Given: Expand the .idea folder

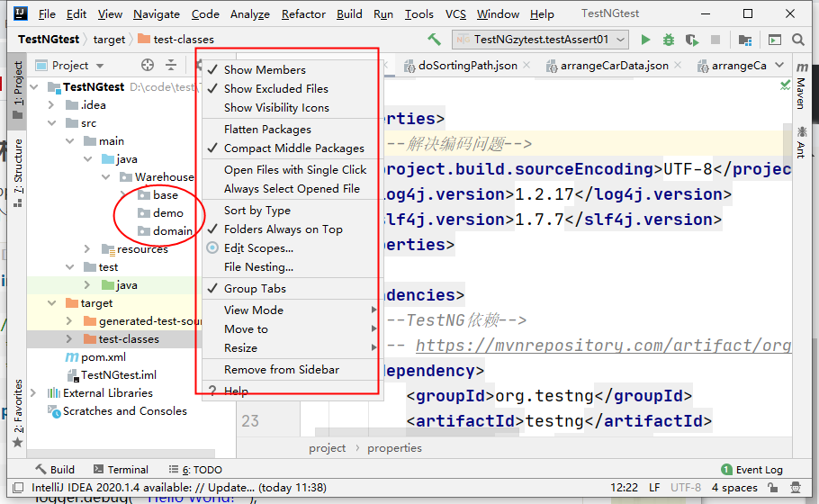Looking at the screenshot, I should click(x=51, y=105).
